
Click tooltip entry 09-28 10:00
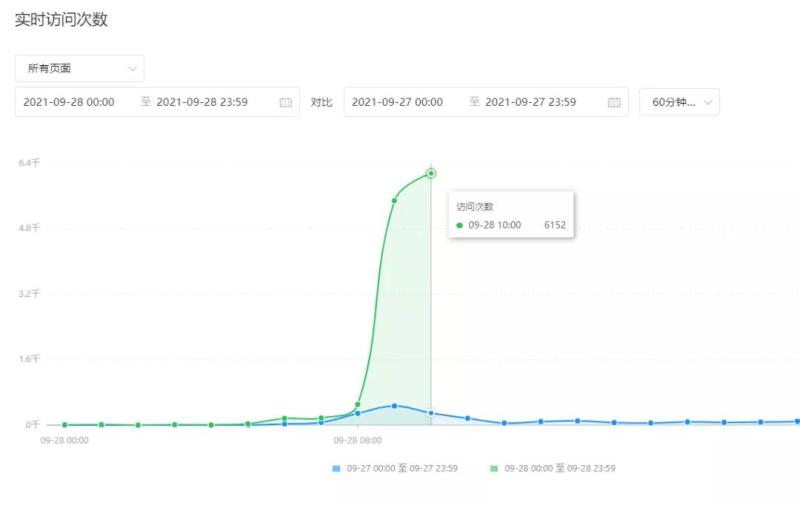[494, 225]
